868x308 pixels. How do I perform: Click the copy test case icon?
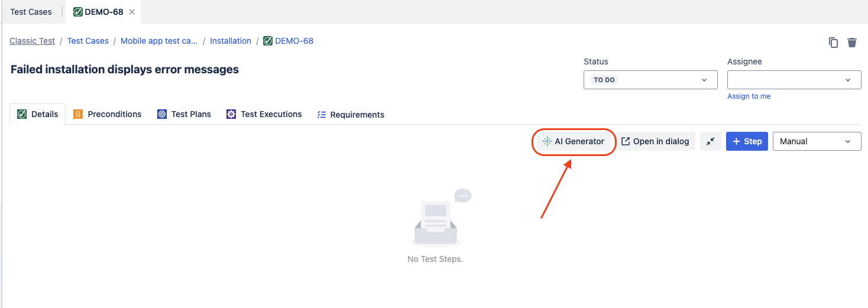point(833,42)
